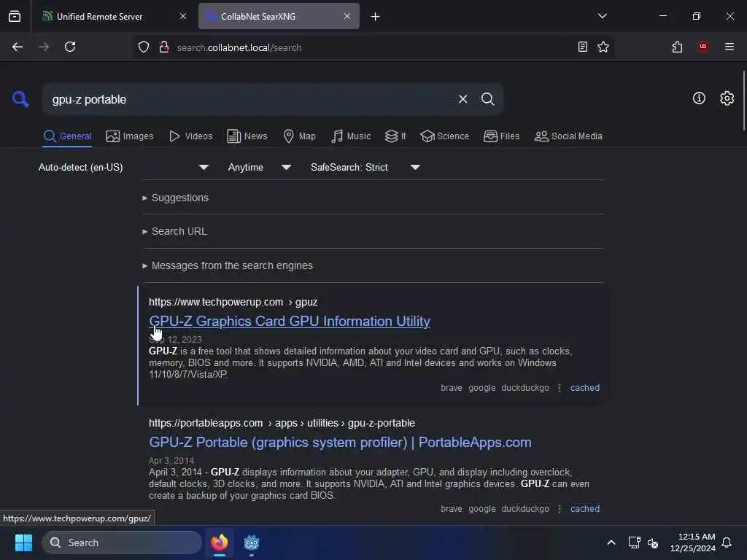Open GPU-Z Portable PortableApps.com result link

[x=340, y=443]
